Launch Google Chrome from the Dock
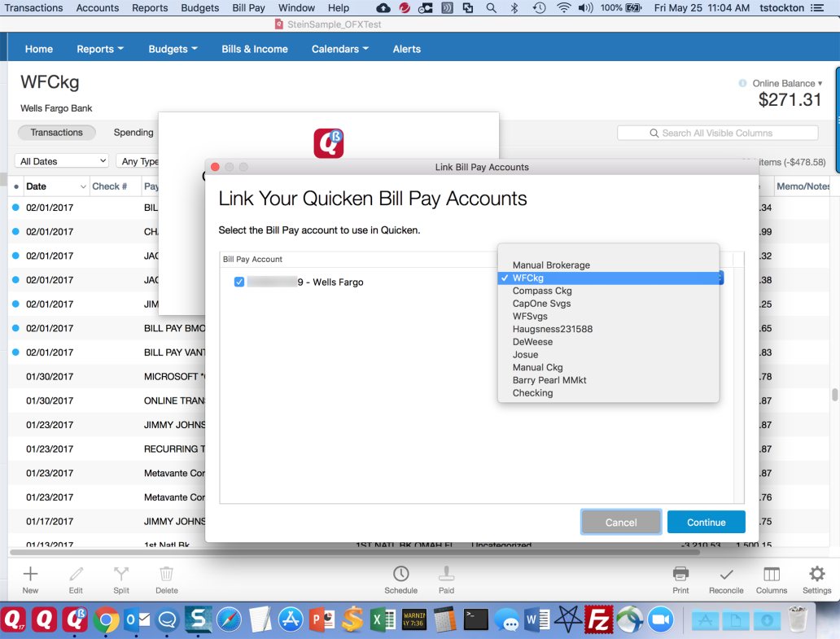Viewport: 840px width, 639px height. [105, 619]
